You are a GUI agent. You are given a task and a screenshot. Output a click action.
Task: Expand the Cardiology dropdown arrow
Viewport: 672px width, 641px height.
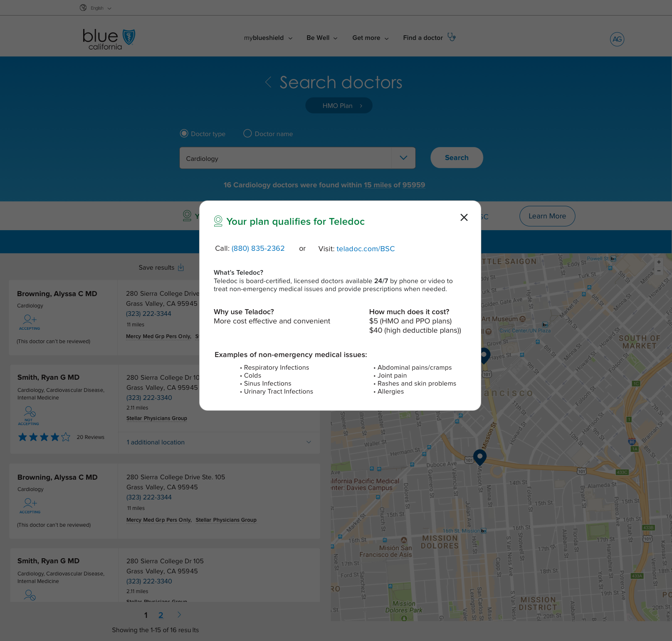[404, 158]
